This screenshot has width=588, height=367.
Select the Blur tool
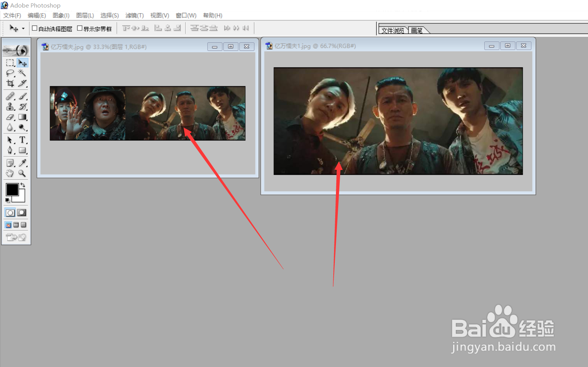click(x=10, y=127)
